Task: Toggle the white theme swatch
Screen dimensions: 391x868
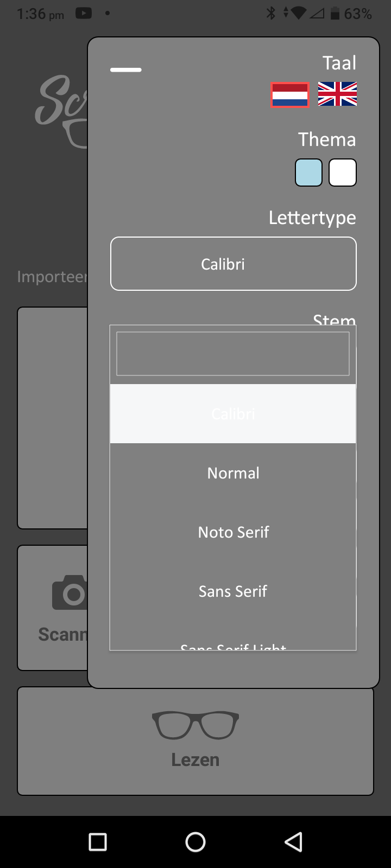Action: pyautogui.click(x=342, y=173)
